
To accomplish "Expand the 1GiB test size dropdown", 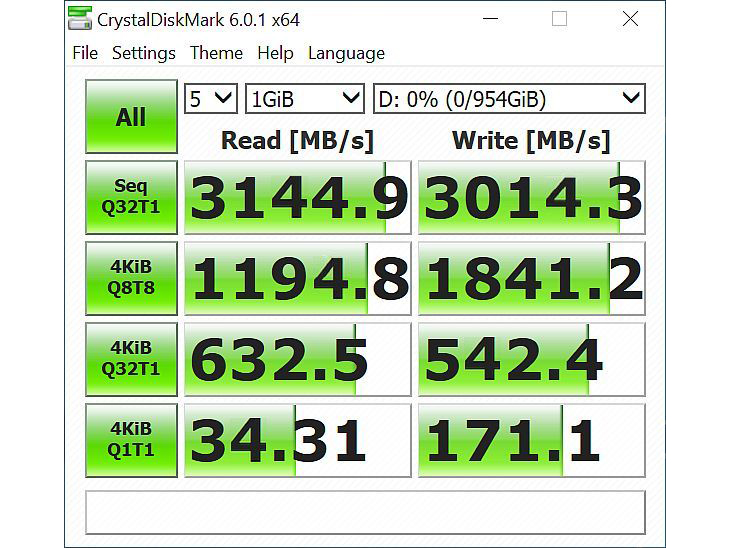I will tap(305, 98).
